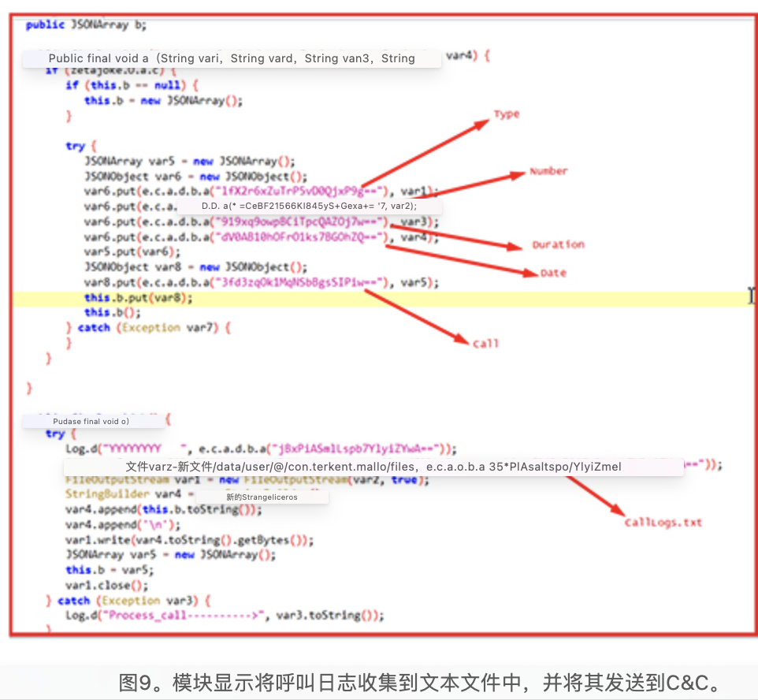The width and height of the screenshot is (758, 700).
Task: Click the red "Date" annotation label
Action: point(553,273)
